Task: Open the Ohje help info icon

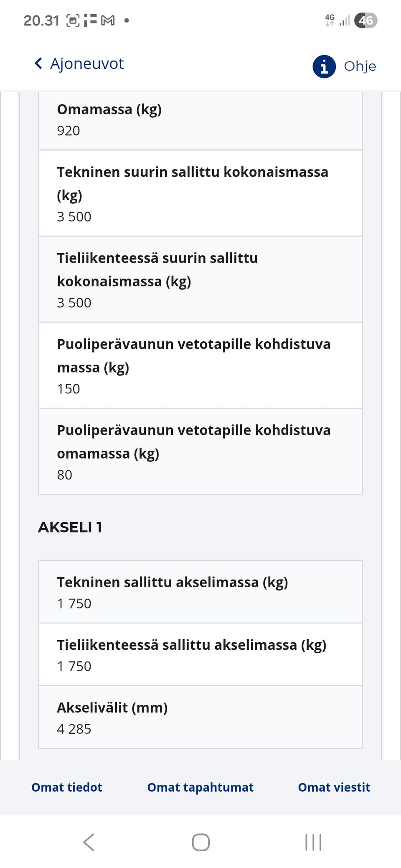Action: 325,67
